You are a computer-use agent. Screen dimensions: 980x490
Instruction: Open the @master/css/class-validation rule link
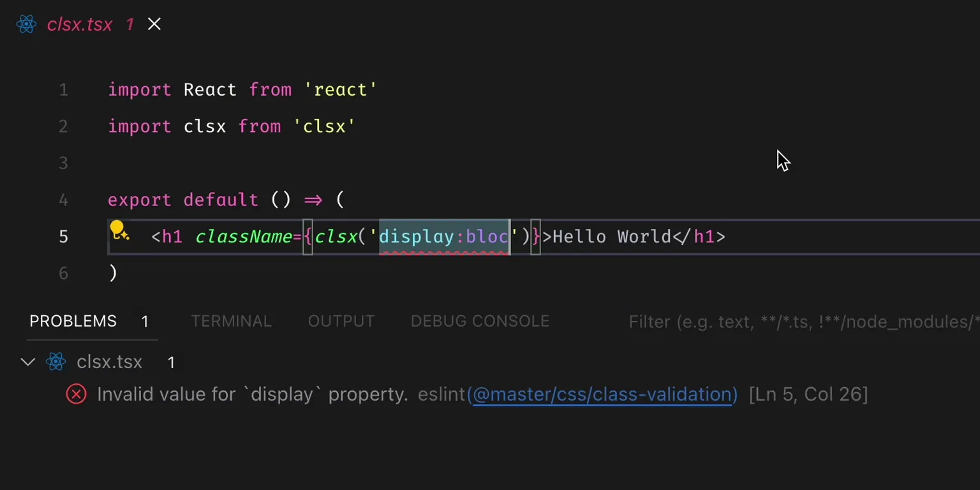(602, 394)
